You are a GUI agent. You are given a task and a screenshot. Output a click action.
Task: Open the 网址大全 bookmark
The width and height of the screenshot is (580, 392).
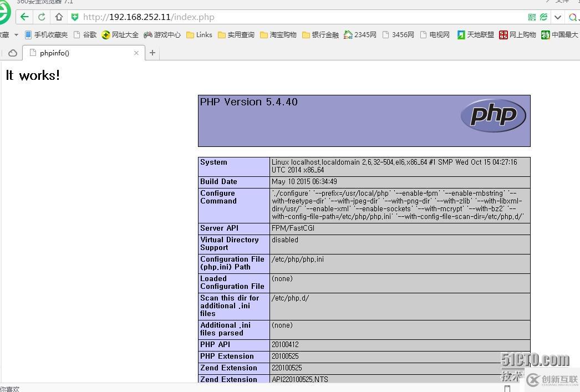coord(120,35)
